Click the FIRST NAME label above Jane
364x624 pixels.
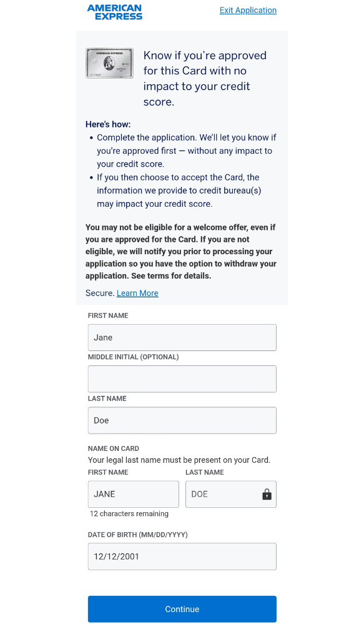109,316
